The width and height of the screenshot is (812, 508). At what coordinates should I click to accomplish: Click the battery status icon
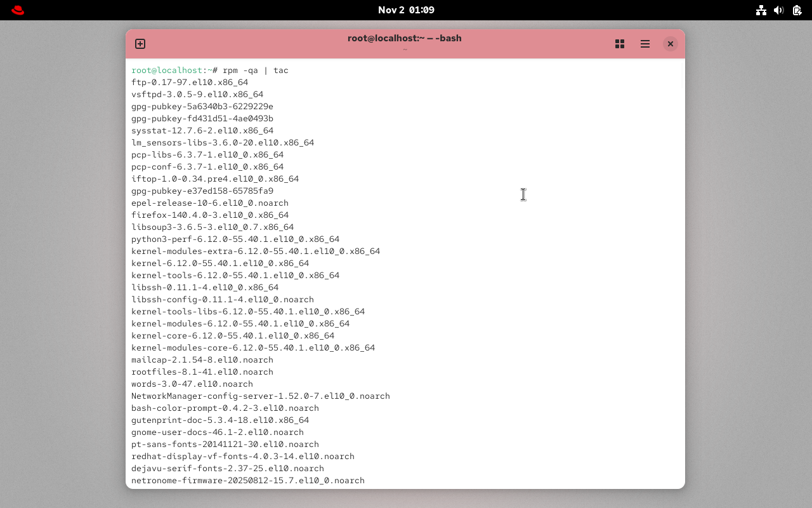pyautogui.click(x=796, y=10)
